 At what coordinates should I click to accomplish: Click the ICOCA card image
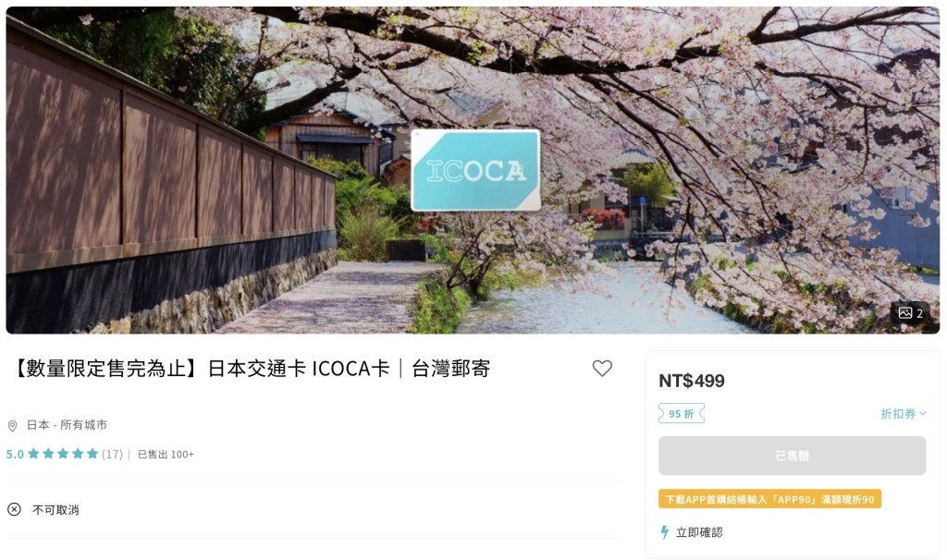click(475, 170)
